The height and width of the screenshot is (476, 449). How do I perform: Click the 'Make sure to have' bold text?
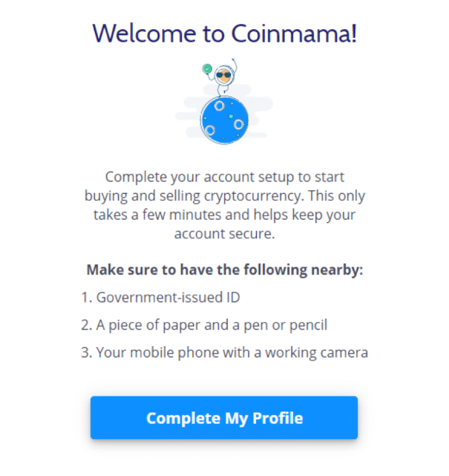[x=224, y=270]
